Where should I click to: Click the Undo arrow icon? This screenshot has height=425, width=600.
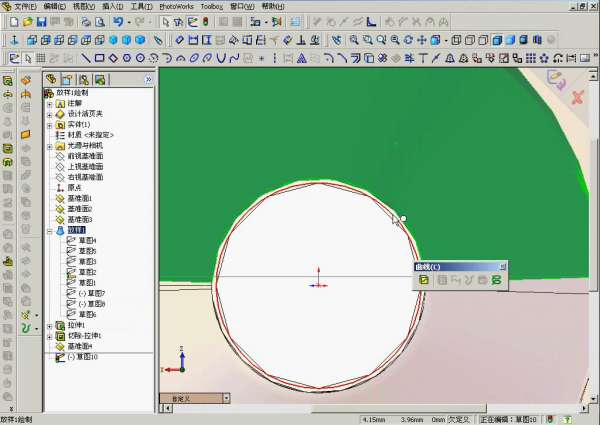118,21
